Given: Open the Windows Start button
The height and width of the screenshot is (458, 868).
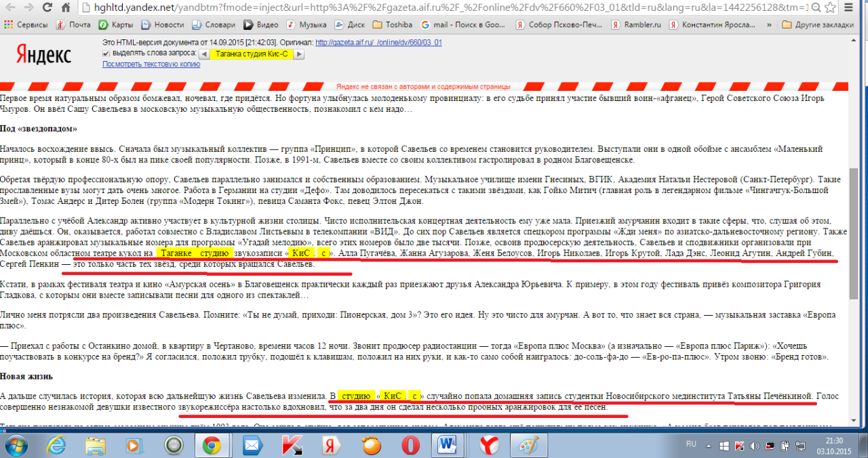Looking at the screenshot, I should pyautogui.click(x=15, y=445).
